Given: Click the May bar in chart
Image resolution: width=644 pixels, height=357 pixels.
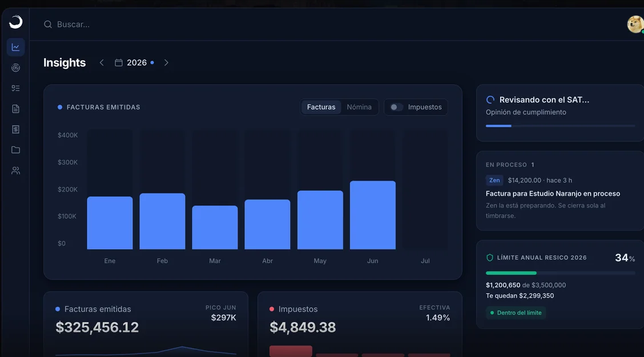Looking at the screenshot, I should click(320, 220).
